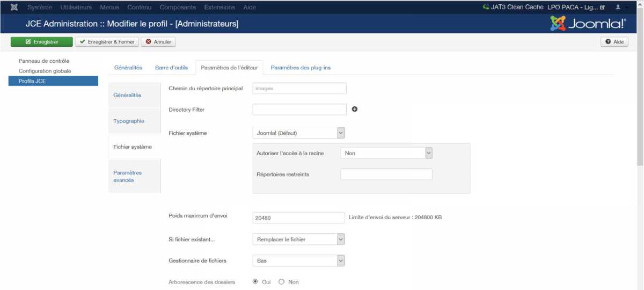Click the Poids maximum d'envoi field
The height and width of the screenshot is (290, 644).
pyautogui.click(x=298, y=218)
